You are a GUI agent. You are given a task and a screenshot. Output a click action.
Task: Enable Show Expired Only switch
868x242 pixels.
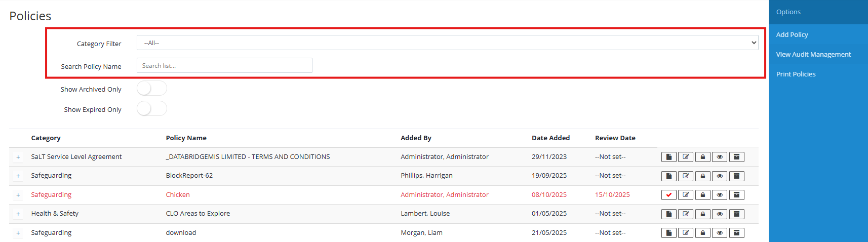151,109
